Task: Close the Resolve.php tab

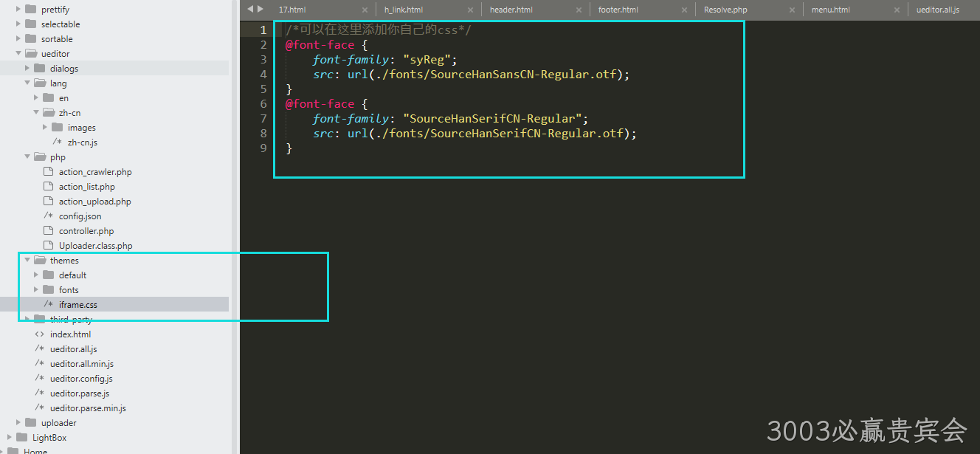Action: click(x=790, y=10)
